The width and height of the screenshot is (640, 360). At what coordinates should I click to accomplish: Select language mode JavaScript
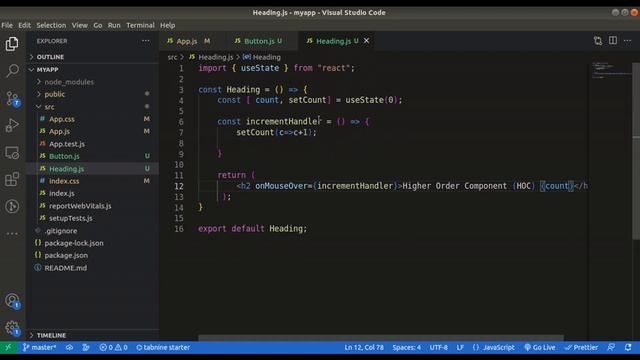(493, 347)
